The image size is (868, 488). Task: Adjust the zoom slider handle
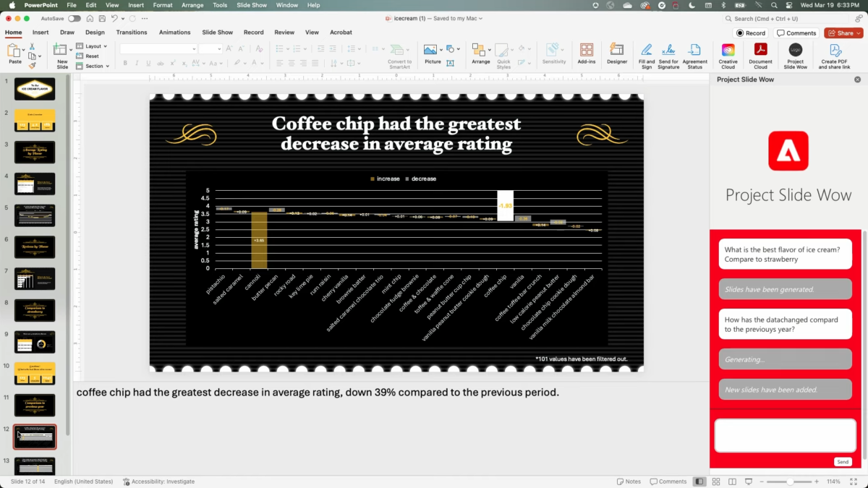(790, 481)
